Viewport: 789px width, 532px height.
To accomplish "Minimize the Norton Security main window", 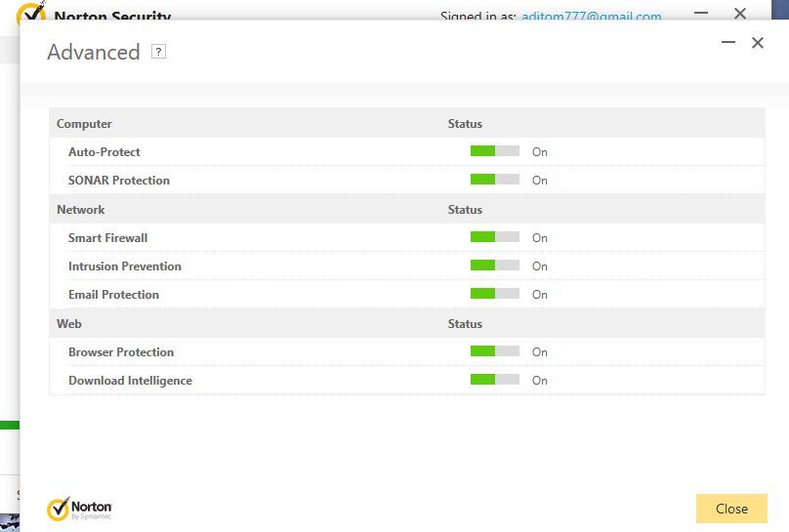I will click(701, 13).
